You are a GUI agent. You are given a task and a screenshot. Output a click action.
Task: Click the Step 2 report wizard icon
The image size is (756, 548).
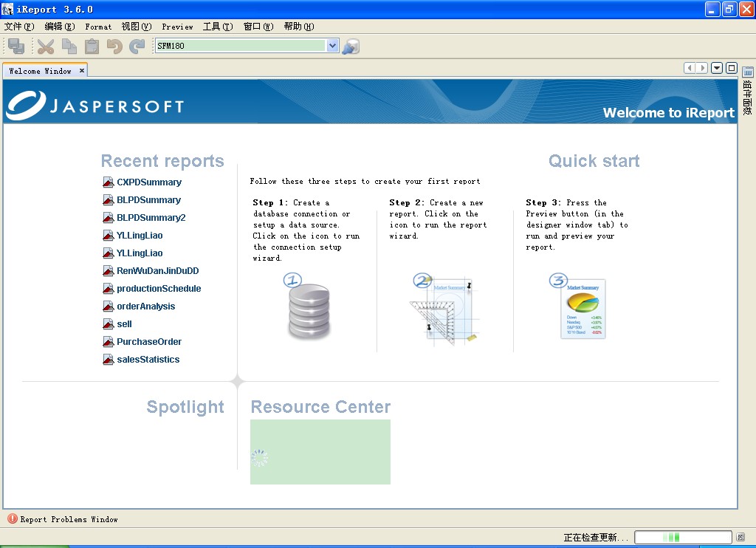point(445,309)
